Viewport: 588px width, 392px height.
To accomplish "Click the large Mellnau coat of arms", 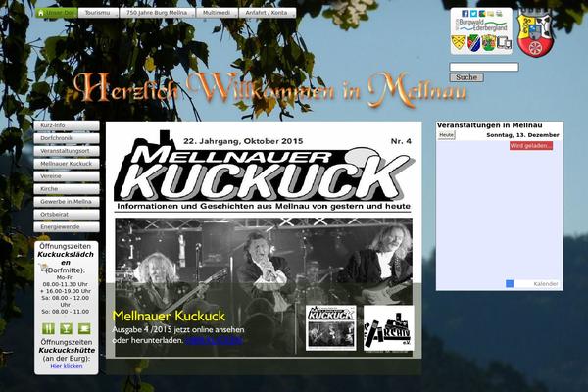I will click(x=535, y=33).
